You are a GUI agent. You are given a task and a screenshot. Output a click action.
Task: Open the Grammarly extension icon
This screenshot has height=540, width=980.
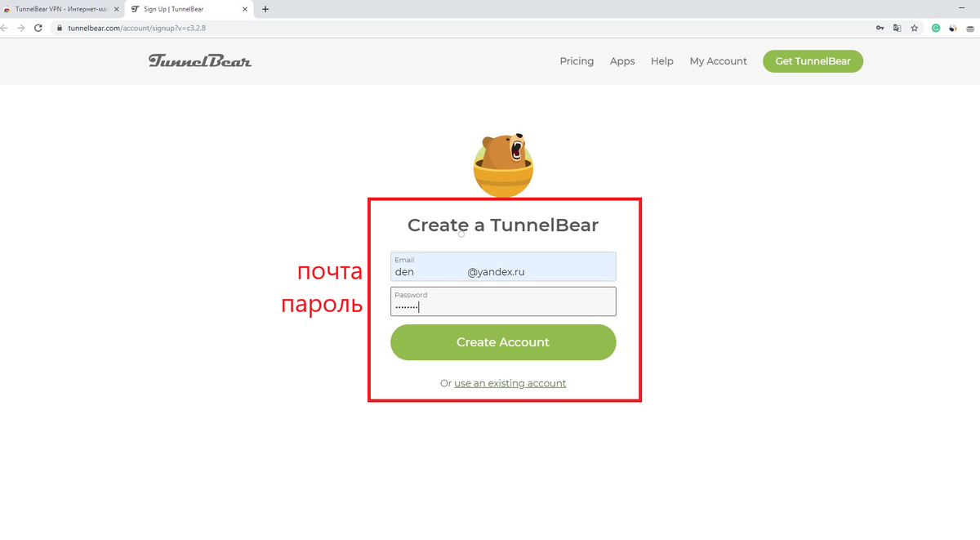936,28
